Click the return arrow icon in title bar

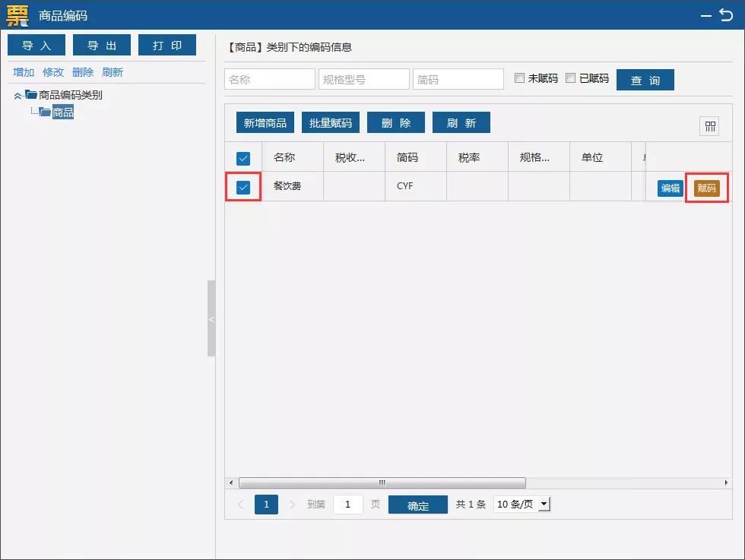coord(727,15)
